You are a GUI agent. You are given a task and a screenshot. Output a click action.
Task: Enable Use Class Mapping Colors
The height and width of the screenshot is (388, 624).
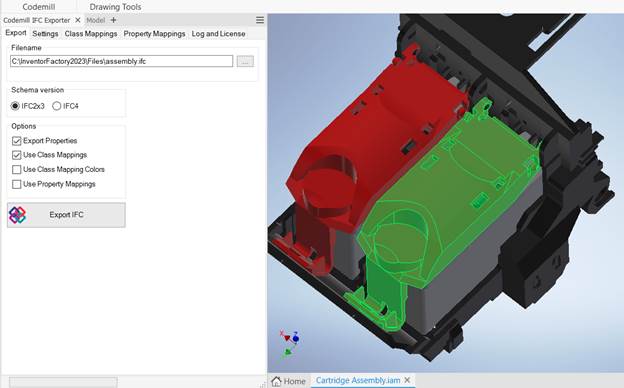[16, 170]
